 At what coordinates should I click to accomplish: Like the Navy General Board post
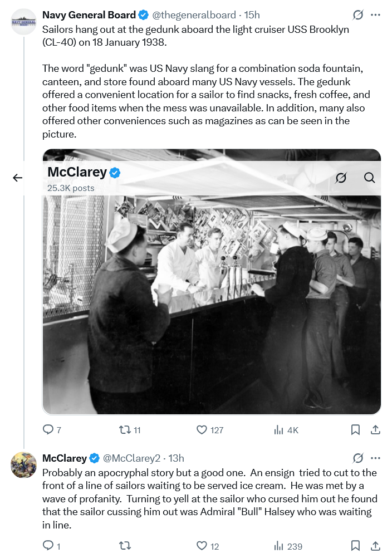(x=202, y=430)
